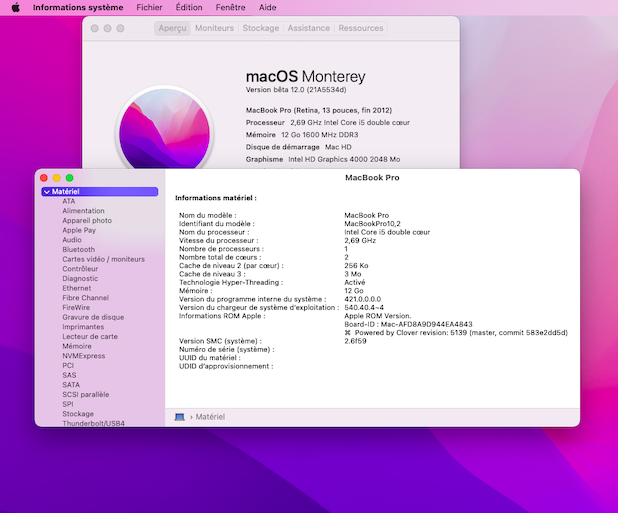Switch to the Assistance tab
Viewport: 618px width, 513px height.
click(309, 28)
